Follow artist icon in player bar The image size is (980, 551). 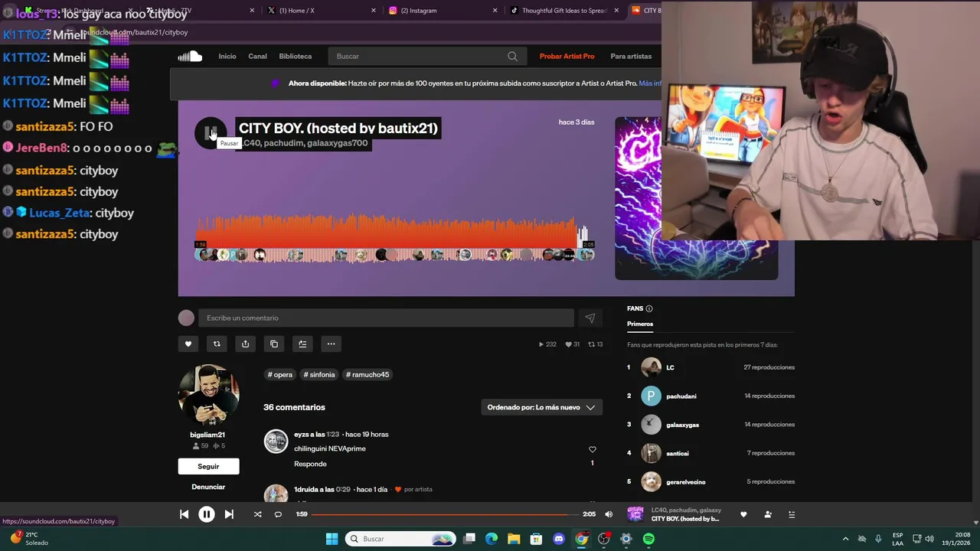(x=768, y=514)
